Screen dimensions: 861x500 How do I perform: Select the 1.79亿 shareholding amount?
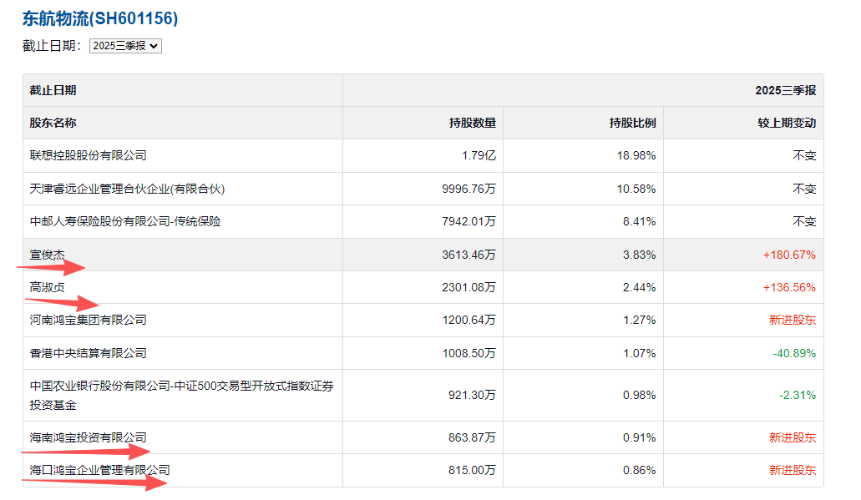pos(478,156)
